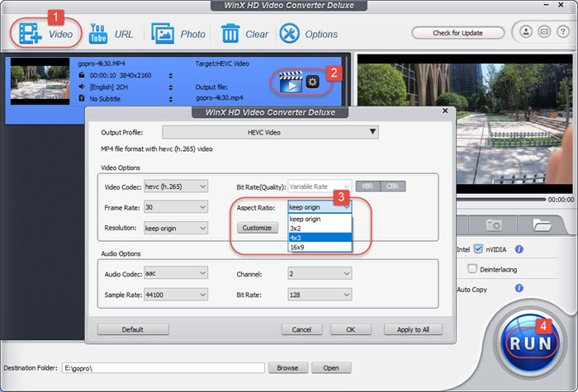Click the Video add-file icon

point(31,34)
